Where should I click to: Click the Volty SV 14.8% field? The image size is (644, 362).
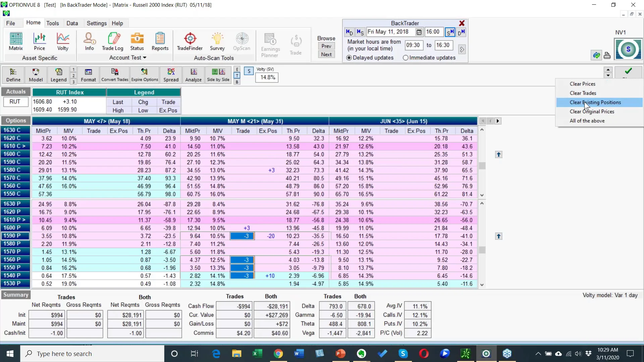(267, 77)
